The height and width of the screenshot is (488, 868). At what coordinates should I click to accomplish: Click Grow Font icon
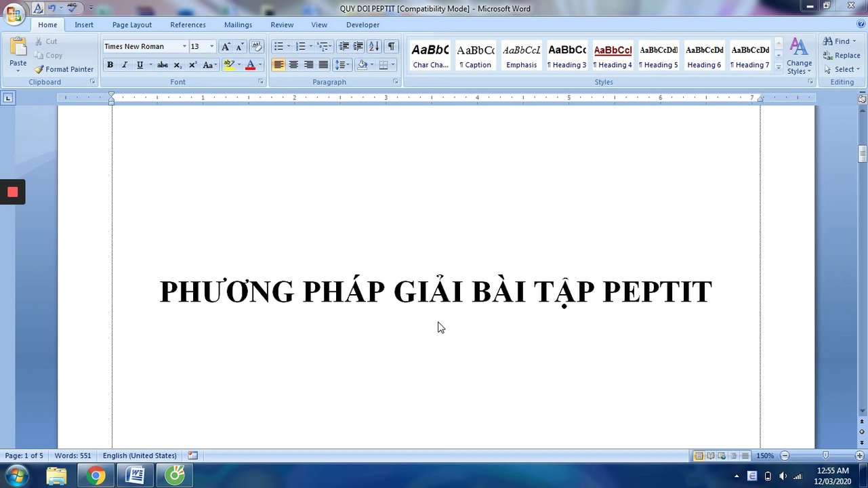pyautogui.click(x=226, y=46)
